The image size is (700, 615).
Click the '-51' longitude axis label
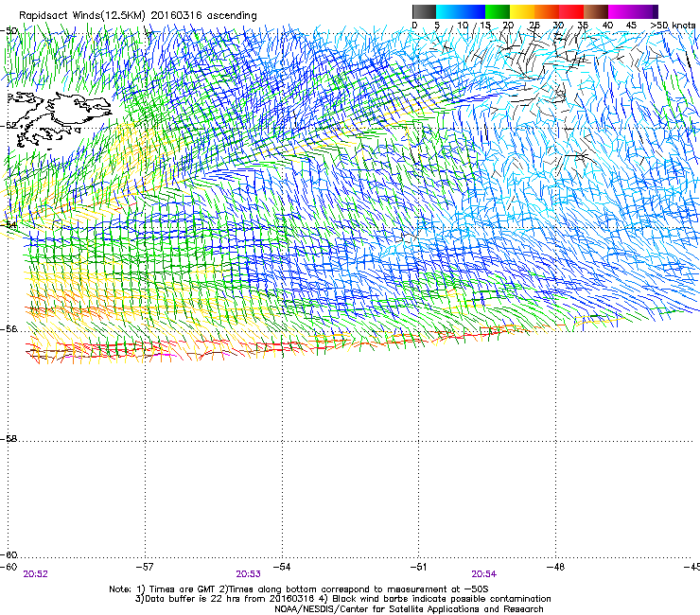418,567
